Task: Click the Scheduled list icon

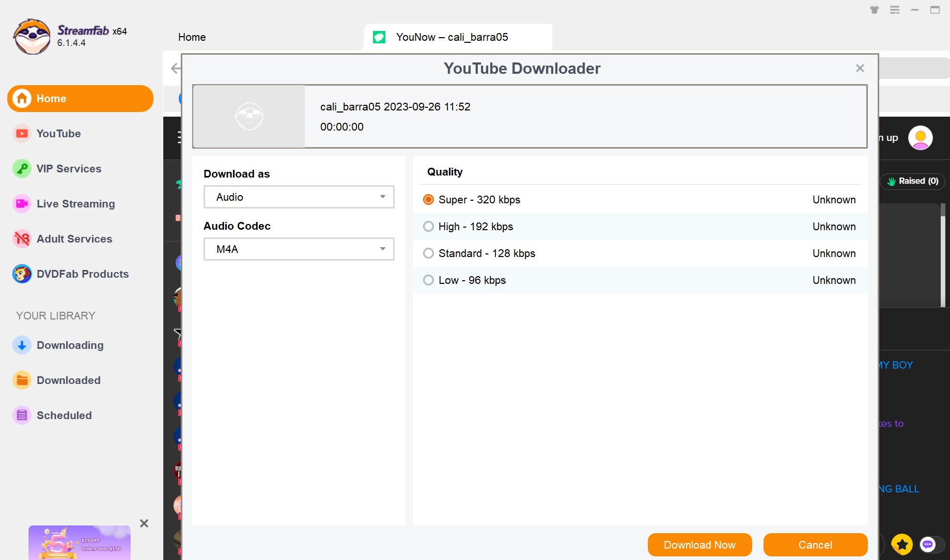Action: [22, 415]
